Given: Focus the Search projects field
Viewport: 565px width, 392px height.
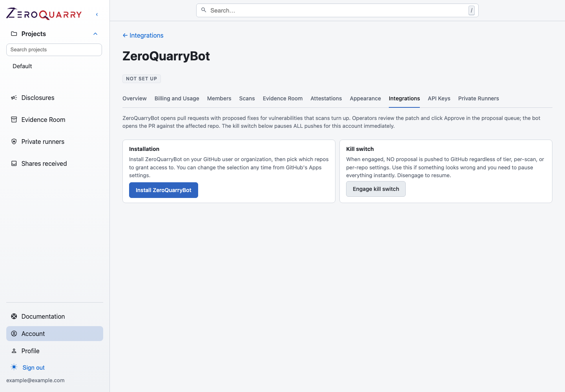Looking at the screenshot, I should 54,50.
